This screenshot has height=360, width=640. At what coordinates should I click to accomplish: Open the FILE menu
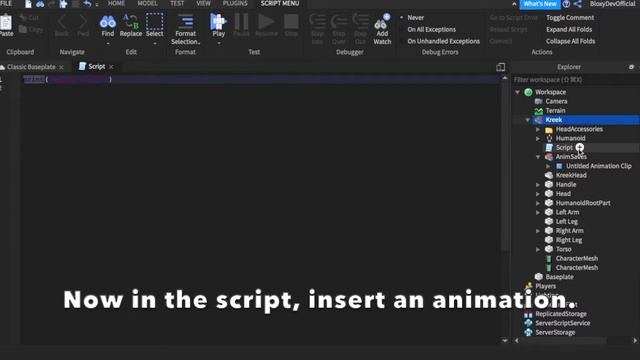pos(6,3)
